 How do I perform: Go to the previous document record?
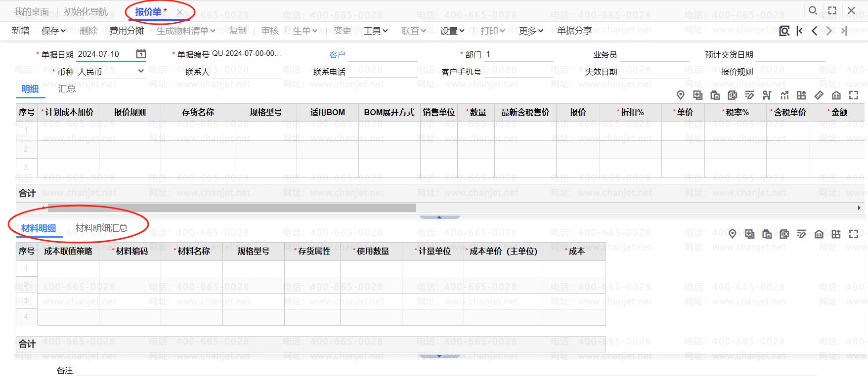[x=814, y=31]
